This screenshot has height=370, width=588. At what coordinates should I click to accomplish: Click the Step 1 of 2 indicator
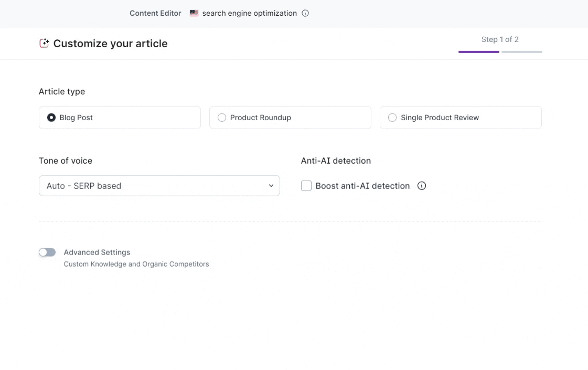(x=500, y=39)
